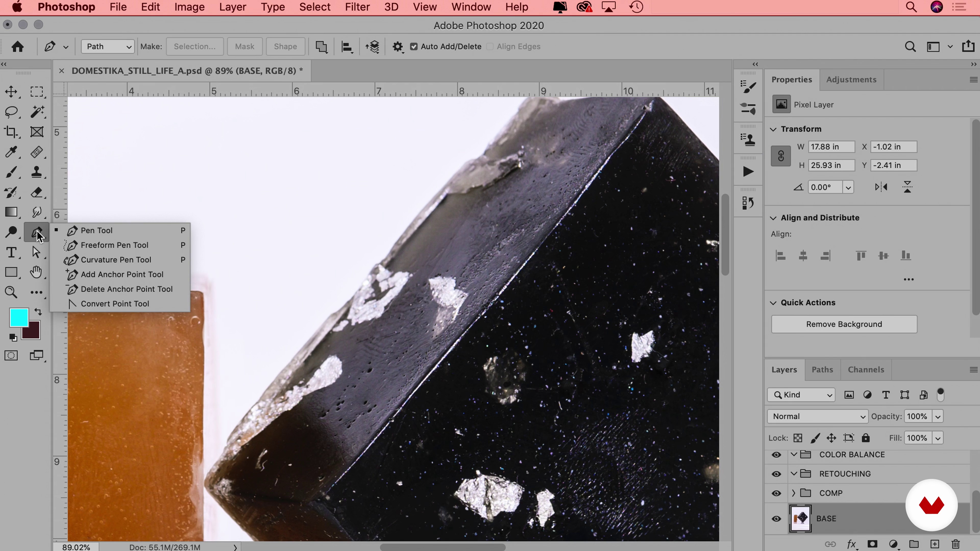Toggle the layer filtering switch
Screen dimensions: 980x551
click(940, 395)
